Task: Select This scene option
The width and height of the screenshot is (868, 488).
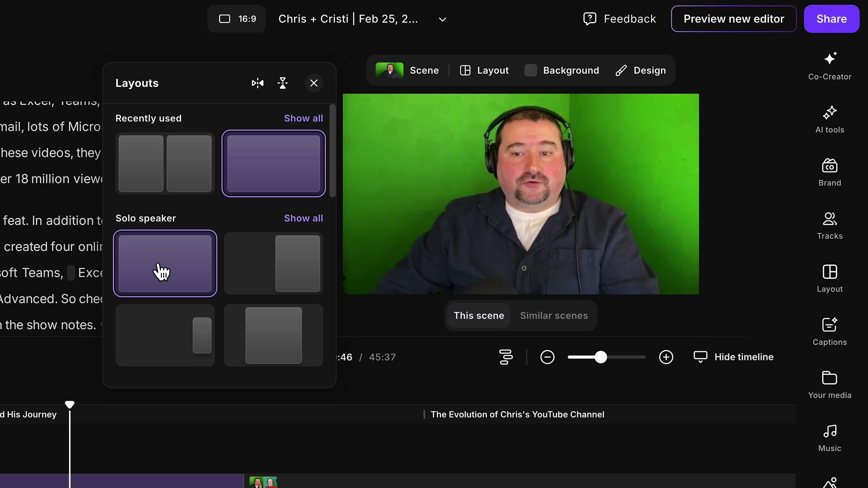Action: click(479, 315)
